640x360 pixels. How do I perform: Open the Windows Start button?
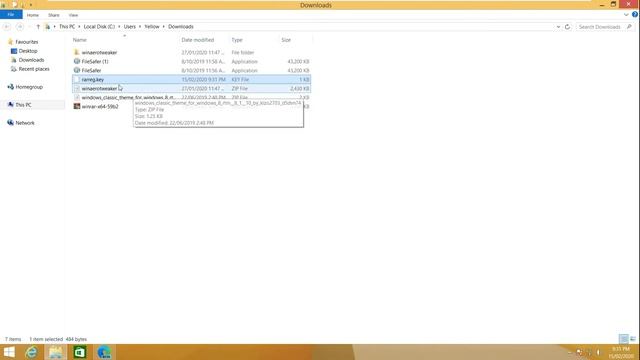(9, 352)
